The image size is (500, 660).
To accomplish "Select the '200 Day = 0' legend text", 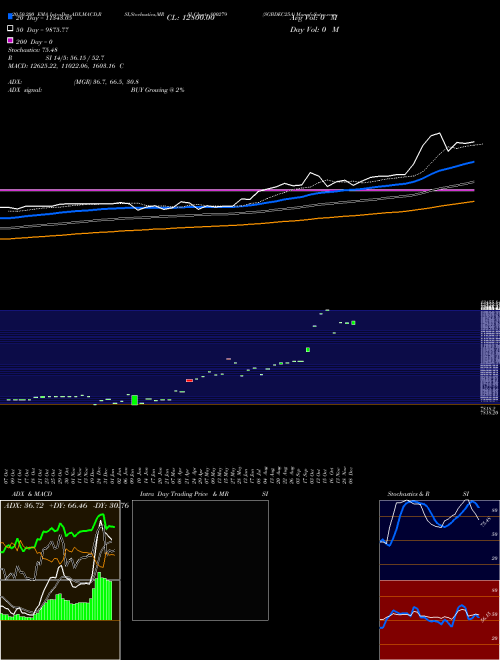I will (34, 42).
